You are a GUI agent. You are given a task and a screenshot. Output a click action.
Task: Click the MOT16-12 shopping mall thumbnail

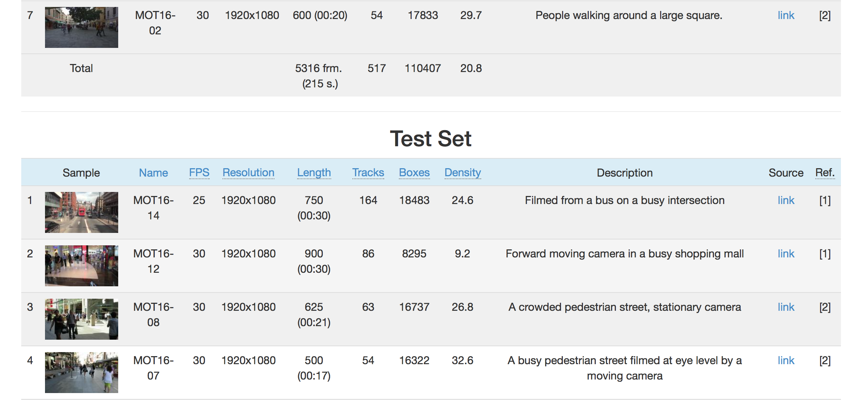tap(81, 265)
